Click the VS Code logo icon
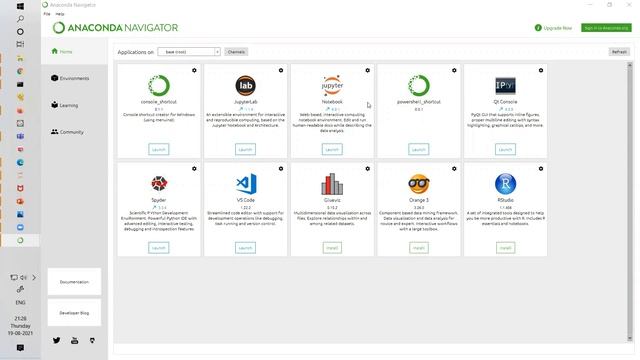Image resolution: width=640 pixels, height=360 pixels. 246,184
